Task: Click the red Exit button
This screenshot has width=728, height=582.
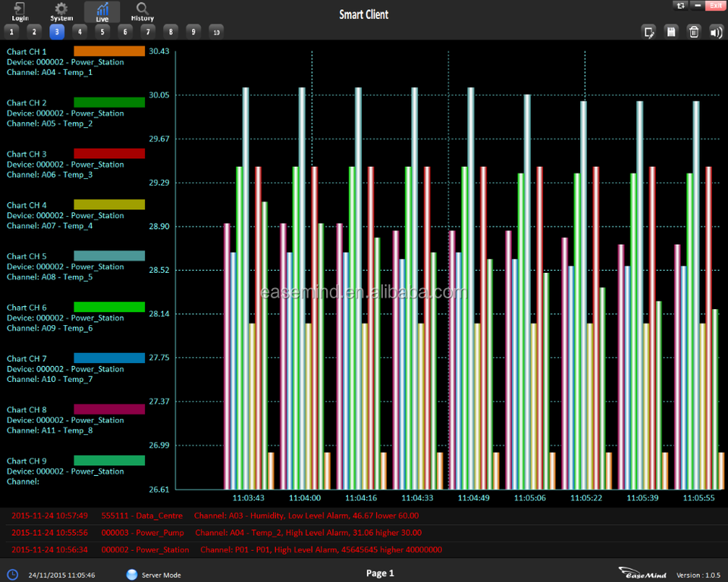Action: click(x=714, y=5)
